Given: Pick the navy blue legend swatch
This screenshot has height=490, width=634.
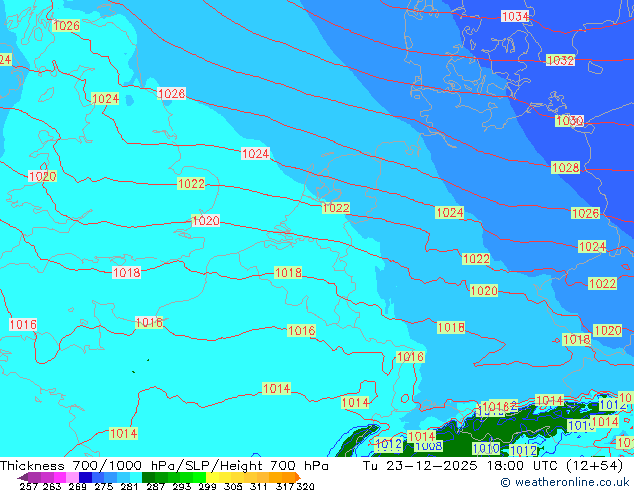Looking at the screenshot, I should (85, 477).
